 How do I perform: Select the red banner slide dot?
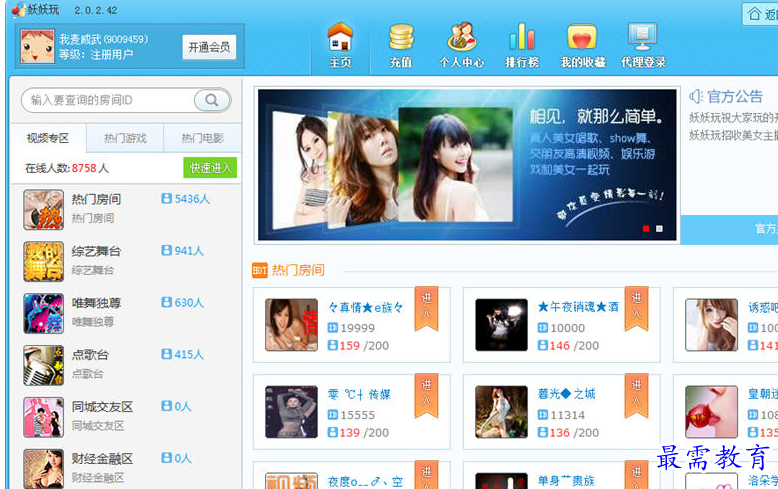[x=646, y=229]
